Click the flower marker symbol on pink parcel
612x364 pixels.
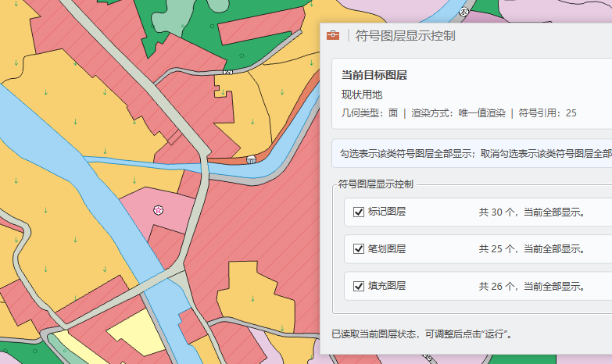(x=159, y=209)
